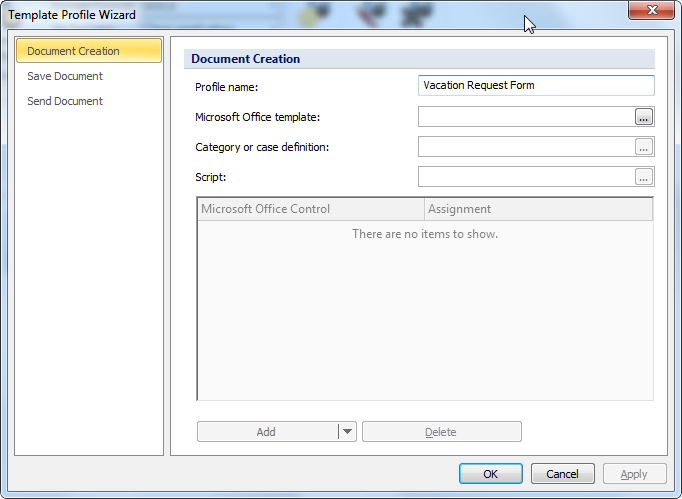This screenshot has width=682, height=499.
Task: Open the Send Document page
Action: tap(65, 101)
